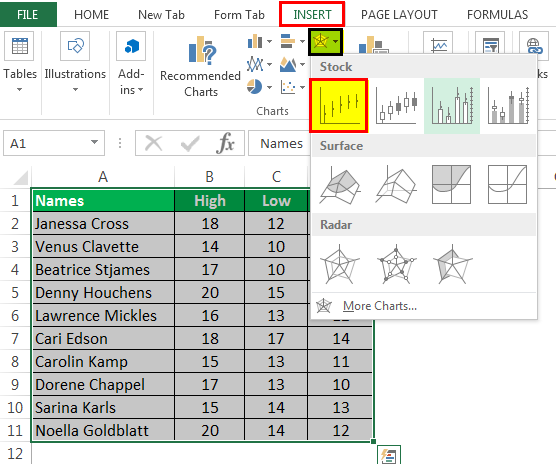Choose the Wireframe Contour chart
This screenshot has width=556, height=464.
pos(507,184)
